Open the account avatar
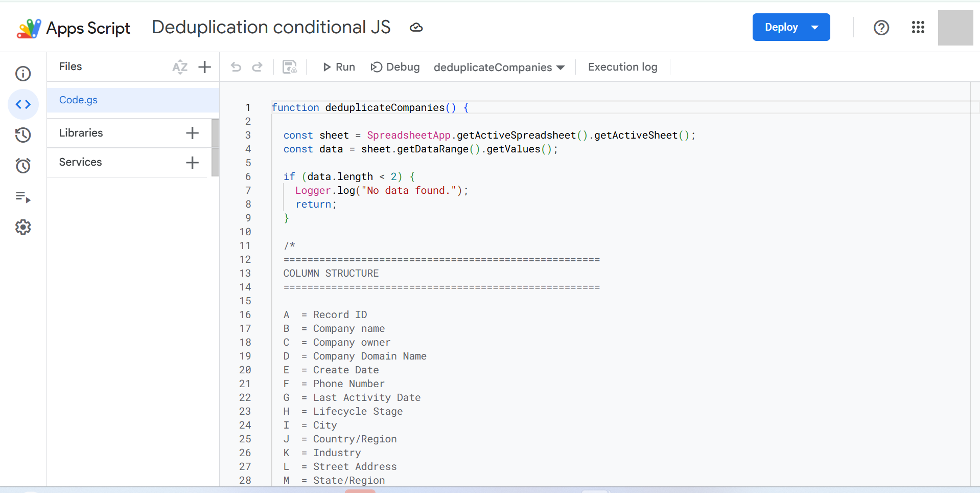 tap(955, 28)
